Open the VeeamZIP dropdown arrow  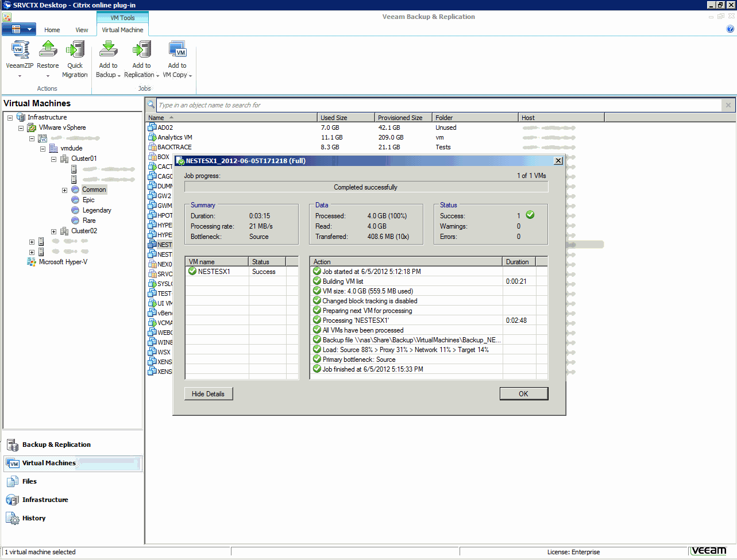pos(20,76)
